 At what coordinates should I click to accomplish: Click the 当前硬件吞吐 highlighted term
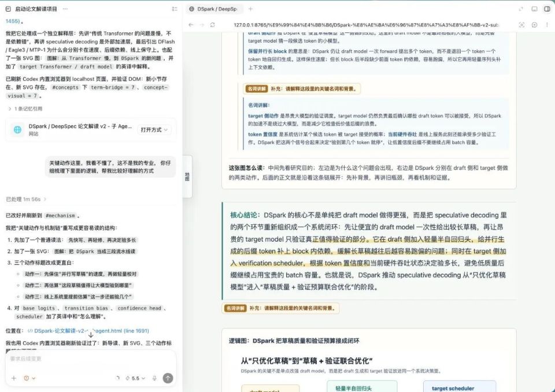(402, 134)
